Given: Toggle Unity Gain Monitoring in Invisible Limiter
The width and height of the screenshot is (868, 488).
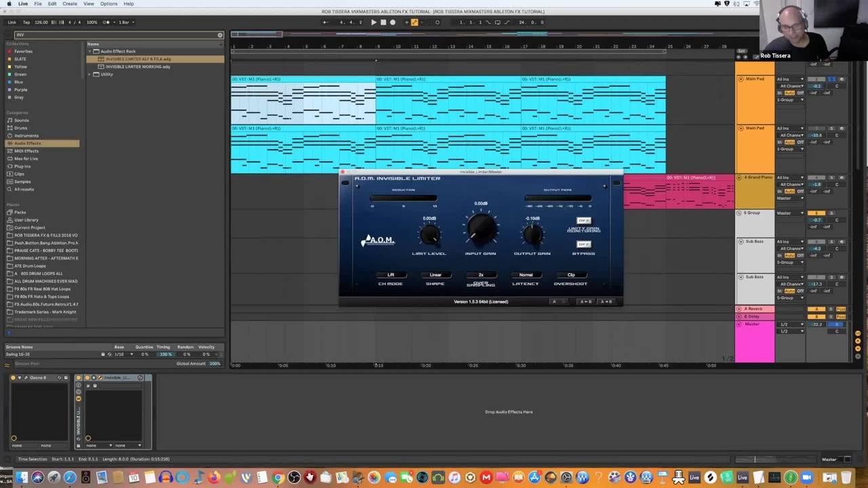Looking at the screenshot, I should pos(584,220).
